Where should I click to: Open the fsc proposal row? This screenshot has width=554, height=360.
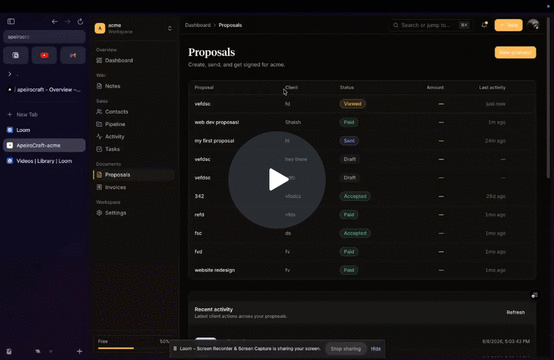tap(362, 233)
